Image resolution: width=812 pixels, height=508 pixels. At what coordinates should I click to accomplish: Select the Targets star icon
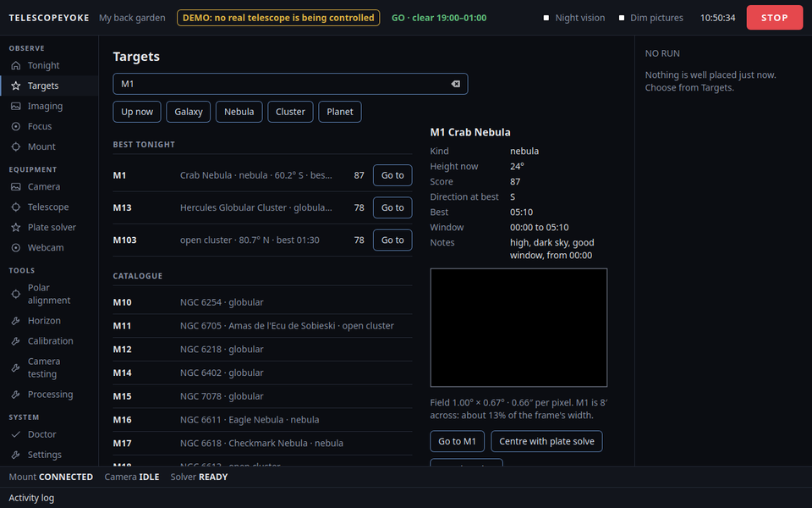coord(16,86)
